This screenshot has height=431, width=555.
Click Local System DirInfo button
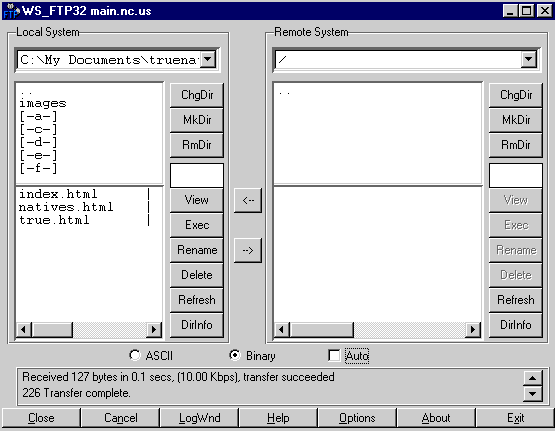click(197, 325)
